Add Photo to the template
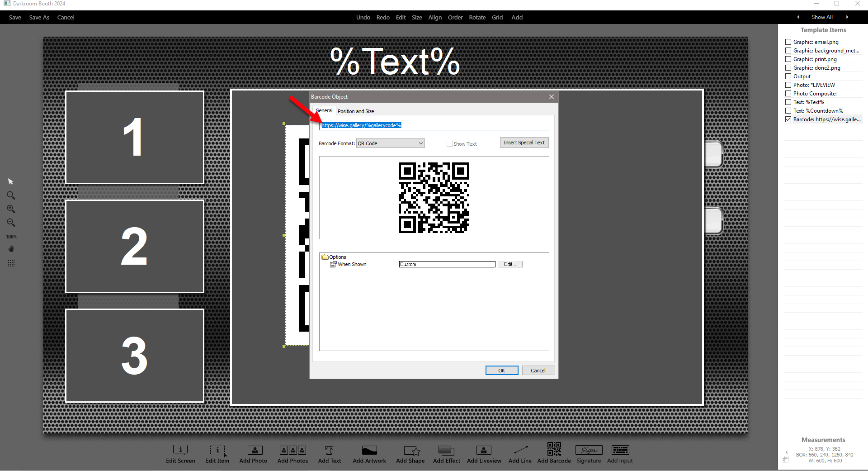Viewport: 868px width, 471px height. [x=253, y=454]
